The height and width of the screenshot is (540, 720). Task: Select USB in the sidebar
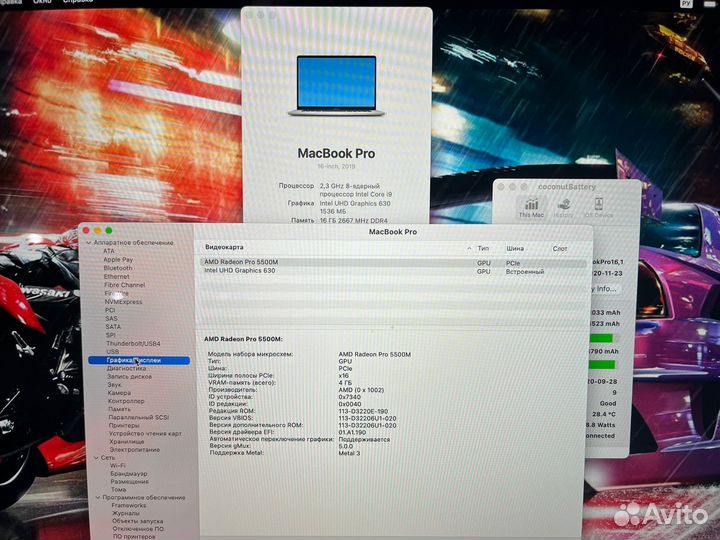point(112,352)
